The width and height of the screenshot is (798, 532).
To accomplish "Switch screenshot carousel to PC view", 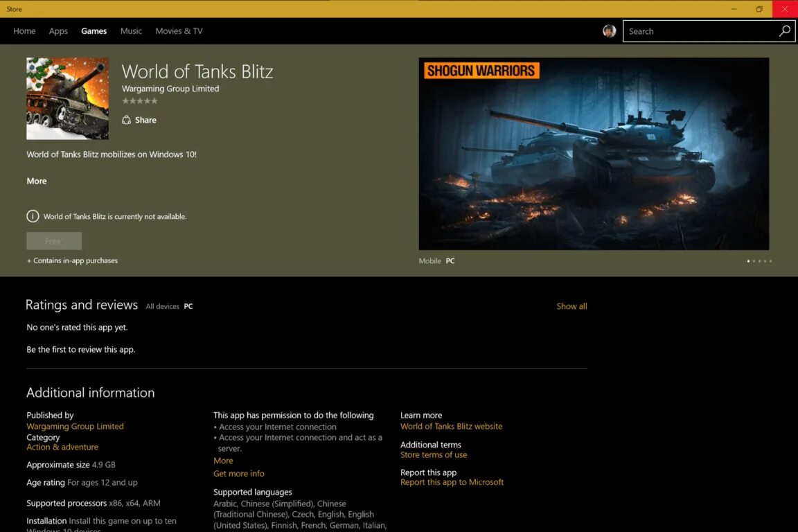I will click(x=450, y=260).
